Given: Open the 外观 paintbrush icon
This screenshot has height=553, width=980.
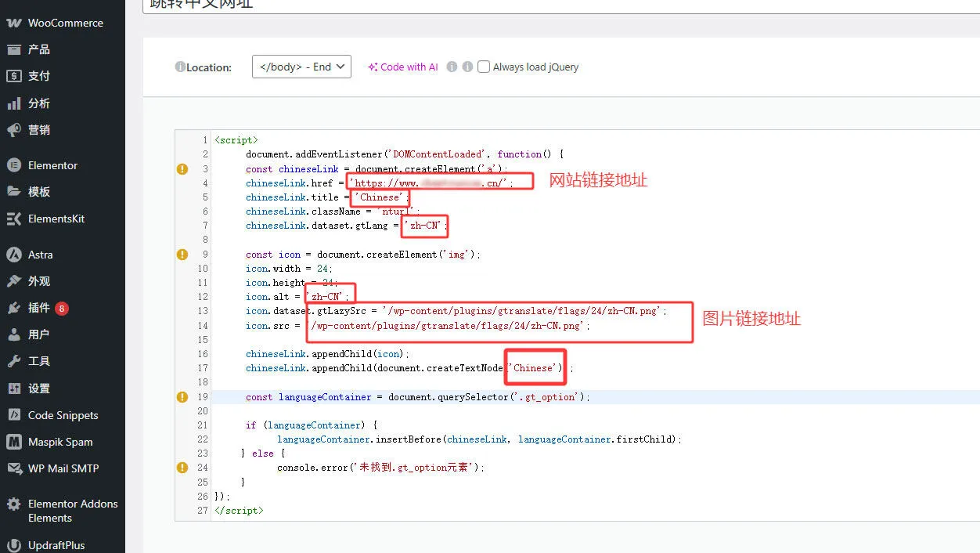Looking at the screenshot, I should click(14, 281).
